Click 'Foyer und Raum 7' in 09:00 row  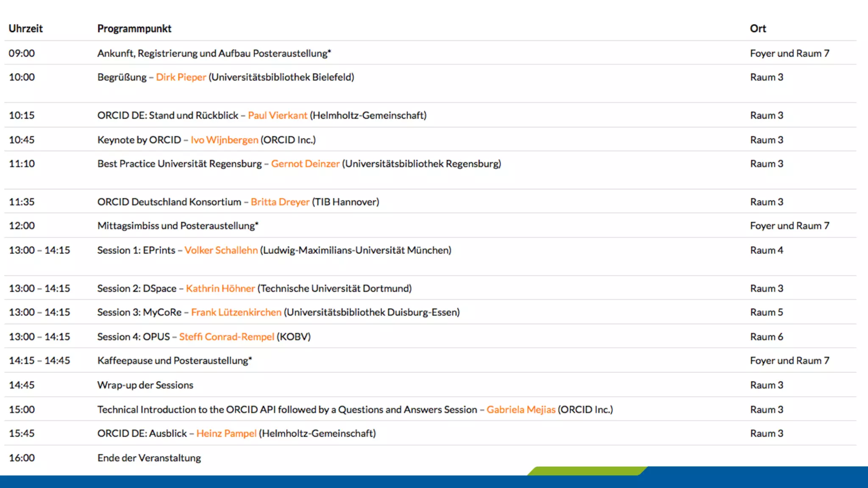click(790, 53)
